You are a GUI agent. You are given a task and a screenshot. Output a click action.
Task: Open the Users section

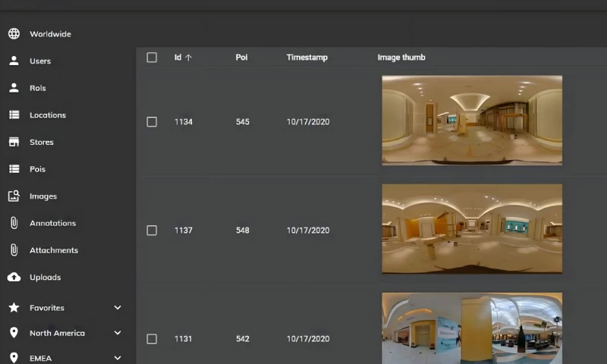tap(40, 61)
